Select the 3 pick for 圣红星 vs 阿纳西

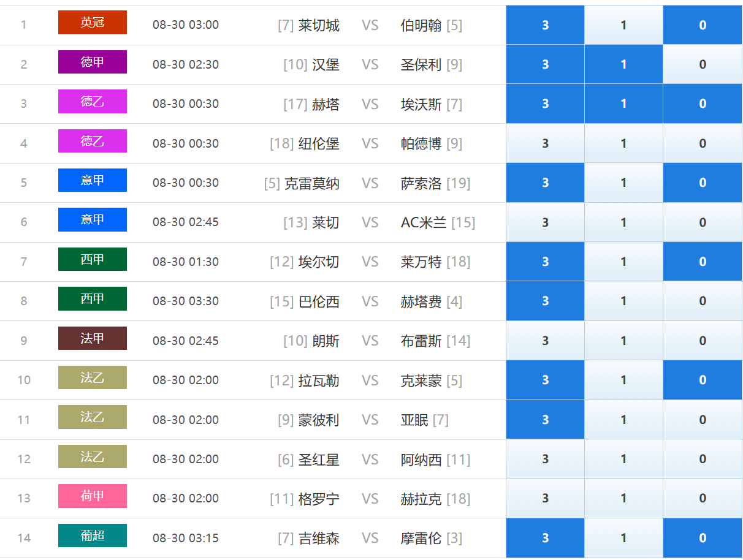(x=545, y=459)
